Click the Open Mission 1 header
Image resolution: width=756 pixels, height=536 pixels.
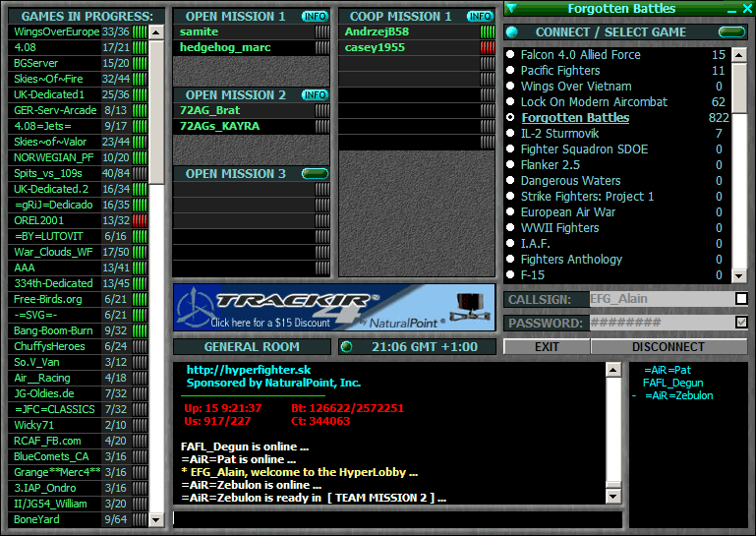pos(235,17)
